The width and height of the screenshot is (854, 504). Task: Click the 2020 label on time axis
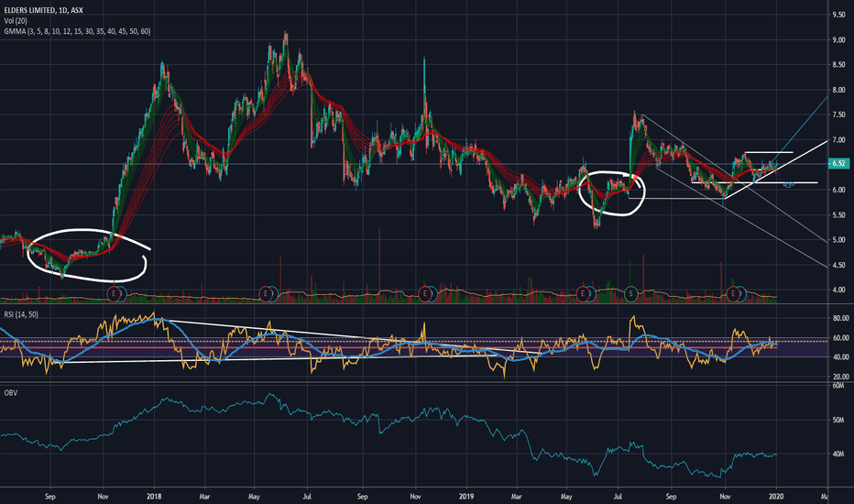pos(776,497)
